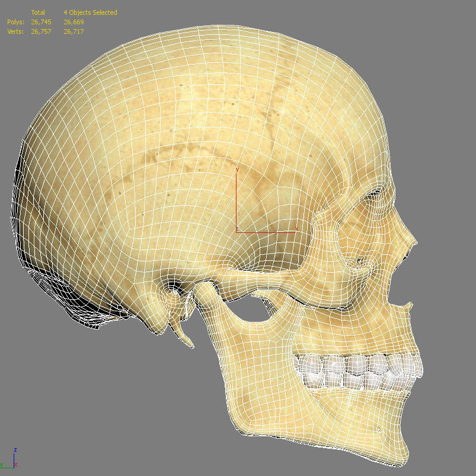Click the "4 Objects Selected" statistics header
The width and height of the screenshot is (476, 476).
pos(90,12)
